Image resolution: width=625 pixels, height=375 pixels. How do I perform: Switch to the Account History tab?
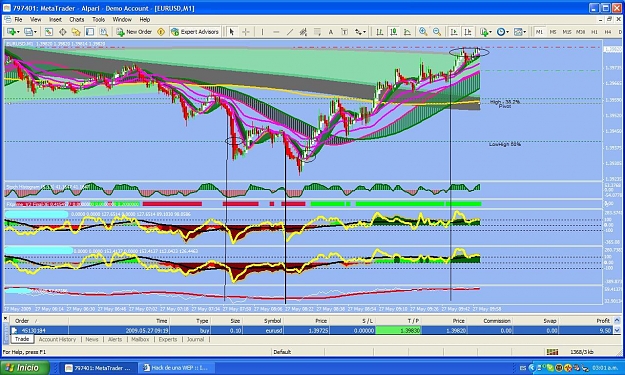pyautogui.click(x=57, y=340)
